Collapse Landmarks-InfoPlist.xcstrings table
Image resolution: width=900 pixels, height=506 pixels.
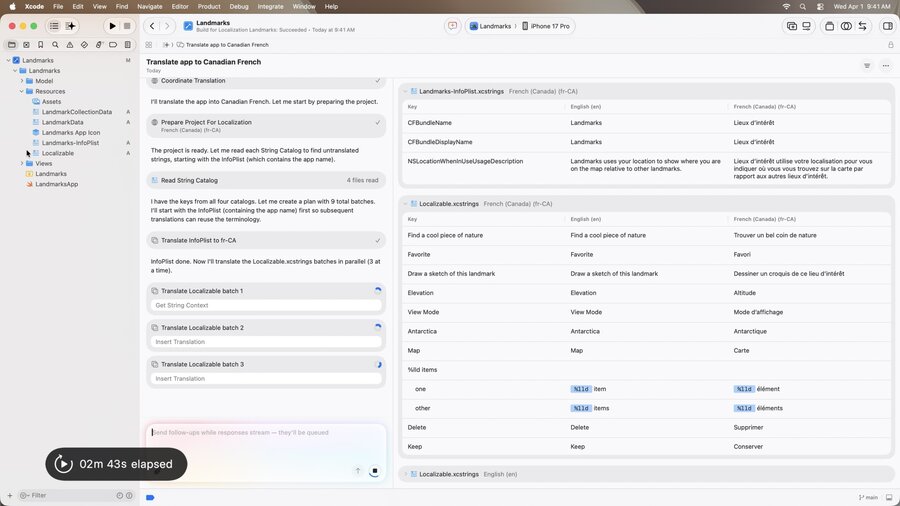tap(405, 91)
